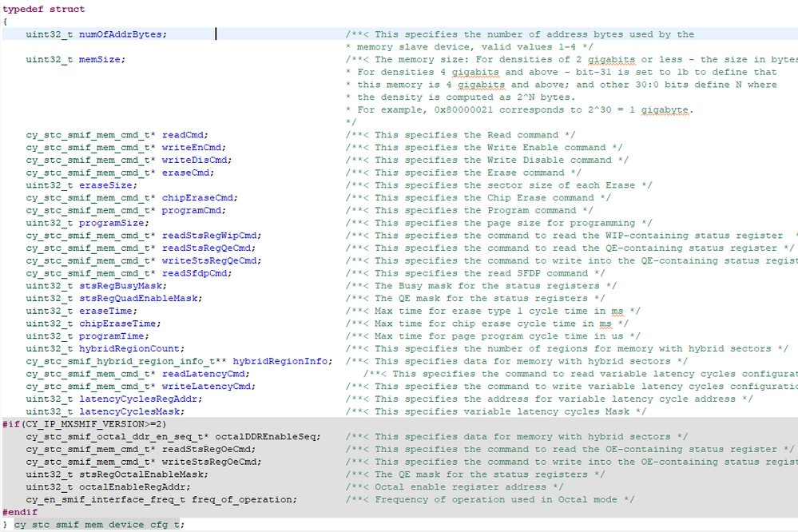Click cy_stc_smif_mem_device_cfg_t type name
The image size is (798, 532).
point(97,524)
